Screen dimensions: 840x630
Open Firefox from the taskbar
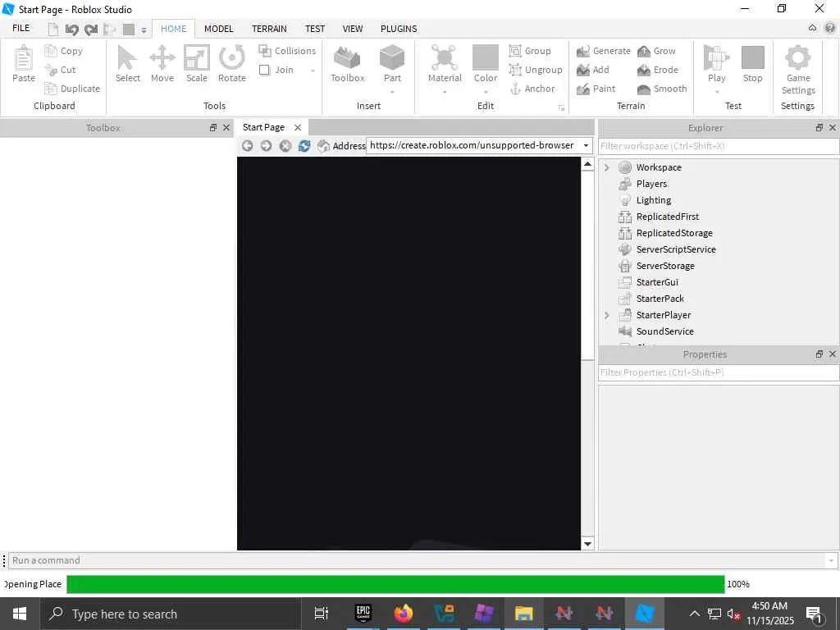[x=404, y=614]
